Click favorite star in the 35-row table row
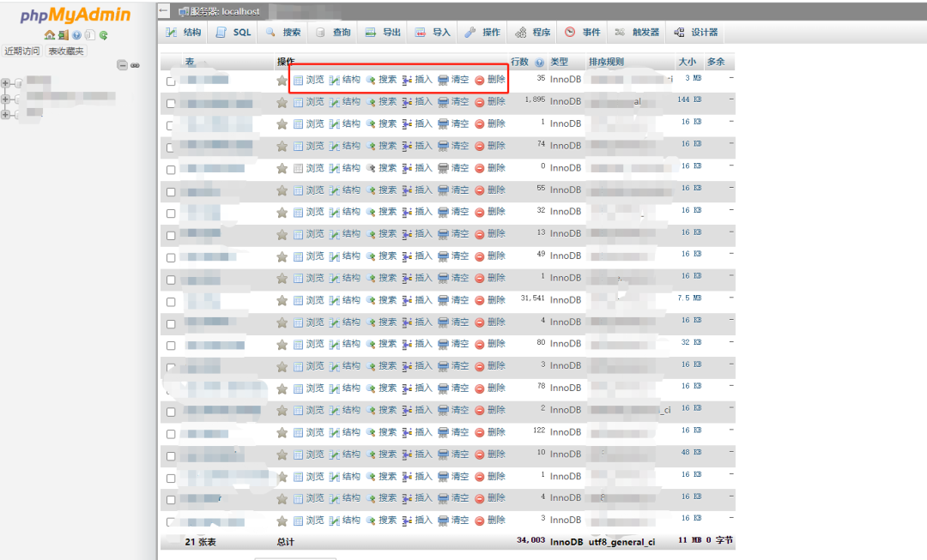The image size is (927, 560). tap(282, 81)
